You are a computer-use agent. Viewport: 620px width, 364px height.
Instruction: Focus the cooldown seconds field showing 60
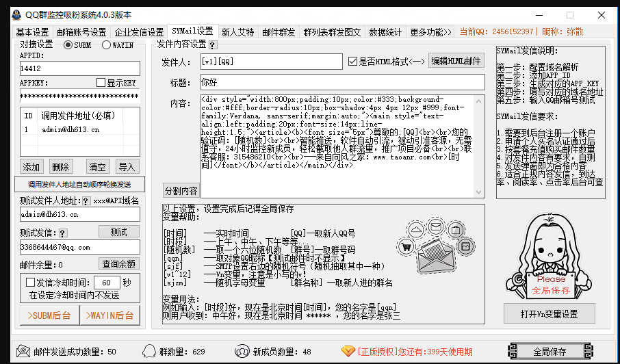(107, 283)
